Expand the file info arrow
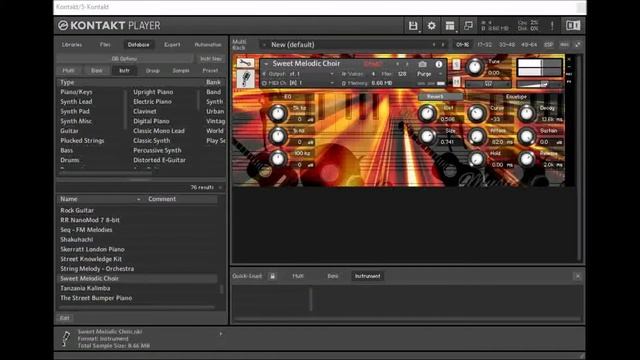This screenshot has height=360, width=640. (x=221, y=334)
